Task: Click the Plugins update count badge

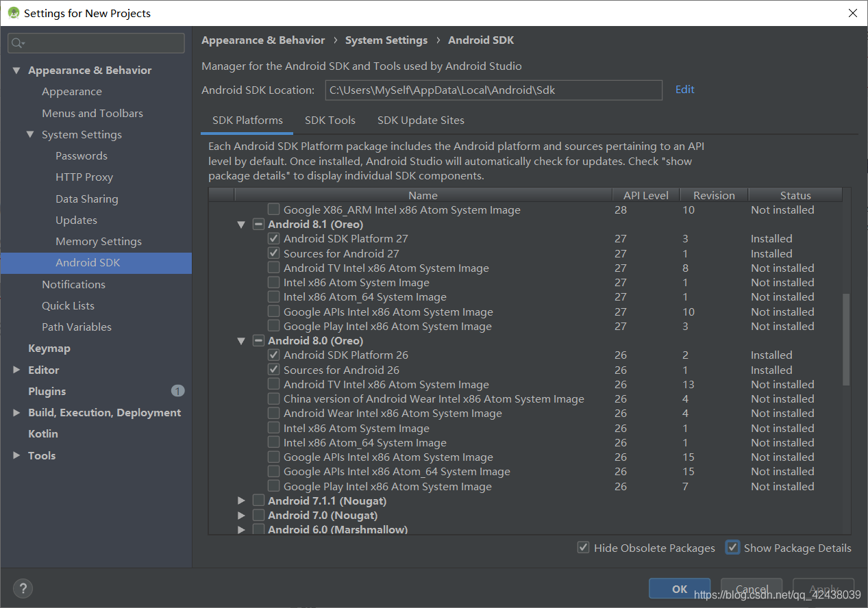Action: (x=177, y=391)
